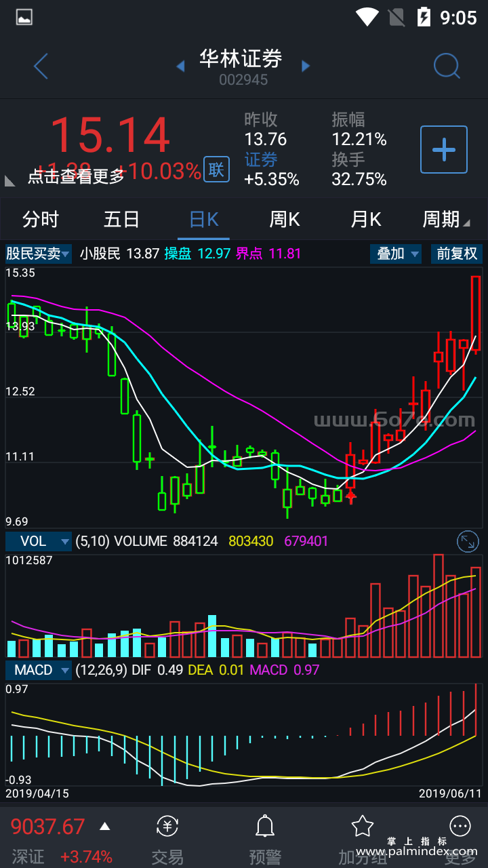Tap the 679401 ten-day volume average

(x=306, y=541)
